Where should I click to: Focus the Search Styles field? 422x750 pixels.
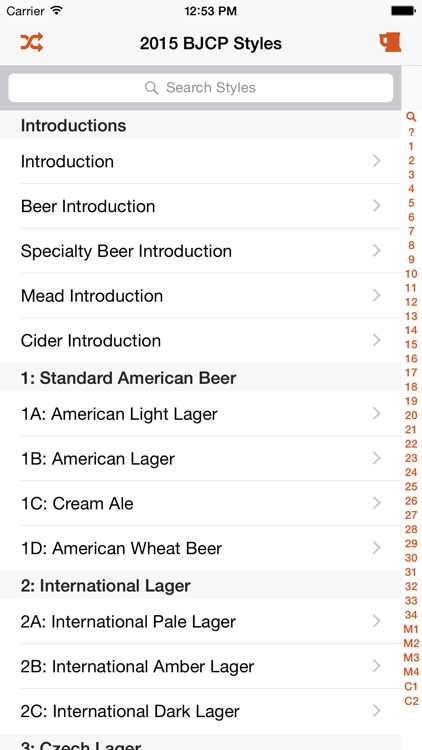(200, 88)
